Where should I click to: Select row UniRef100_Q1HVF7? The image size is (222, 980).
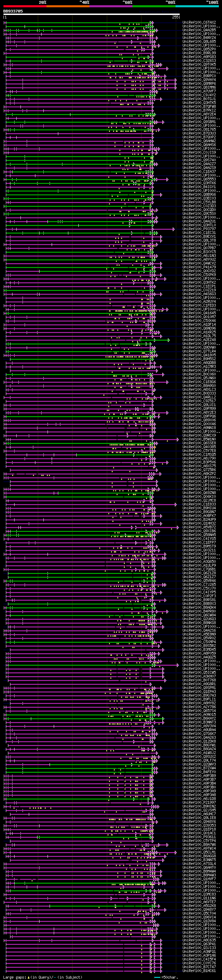click(199, 879)
